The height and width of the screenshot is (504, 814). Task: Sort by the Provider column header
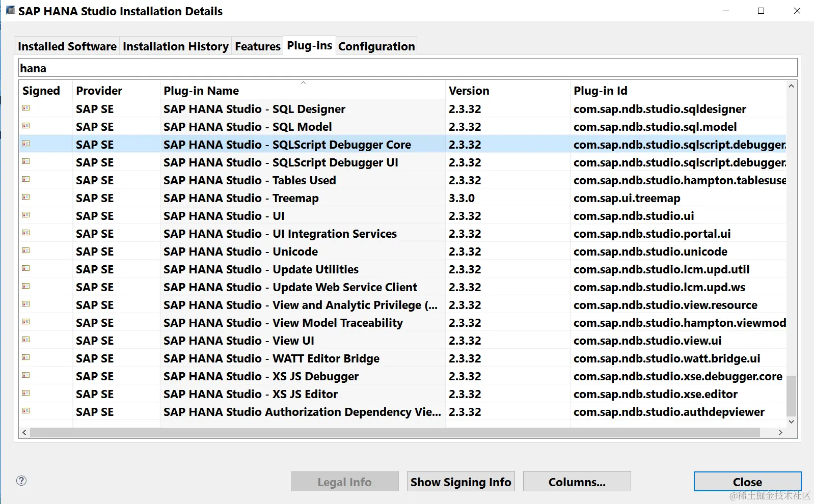click(x=116, y=91)
